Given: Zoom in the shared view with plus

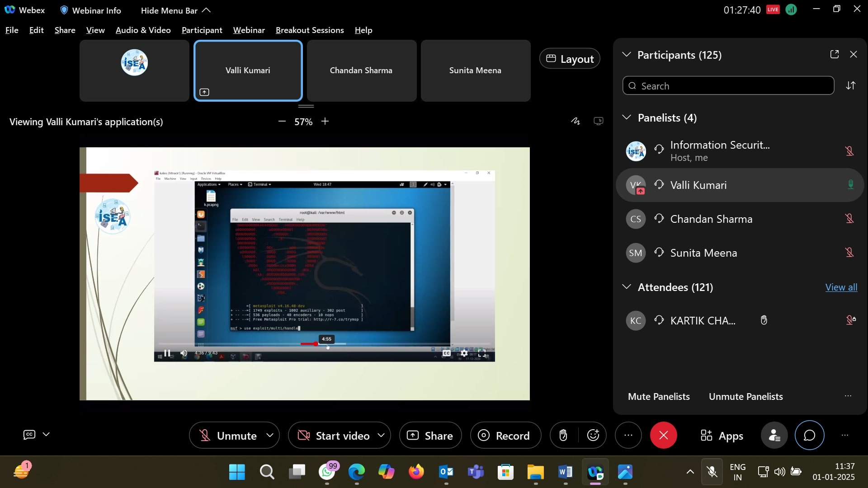Looking at the screenshot, I should coord(325,122).
